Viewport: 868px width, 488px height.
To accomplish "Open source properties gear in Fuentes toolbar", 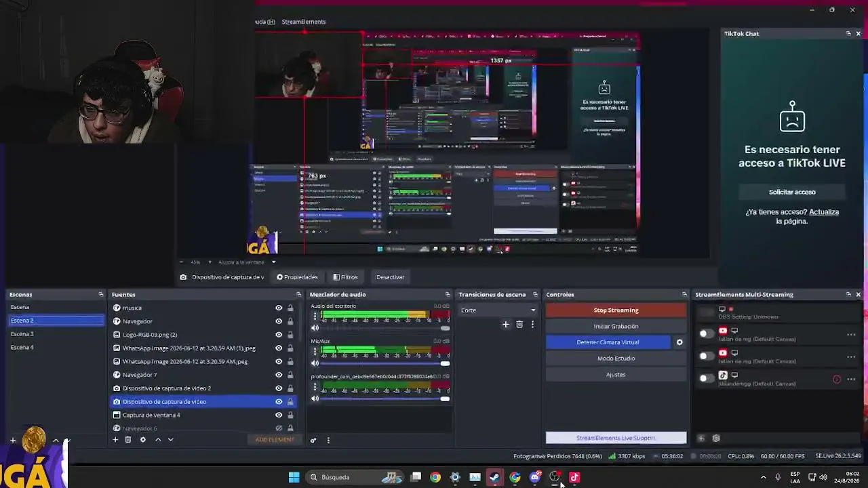I will click(x=142, y=440).
